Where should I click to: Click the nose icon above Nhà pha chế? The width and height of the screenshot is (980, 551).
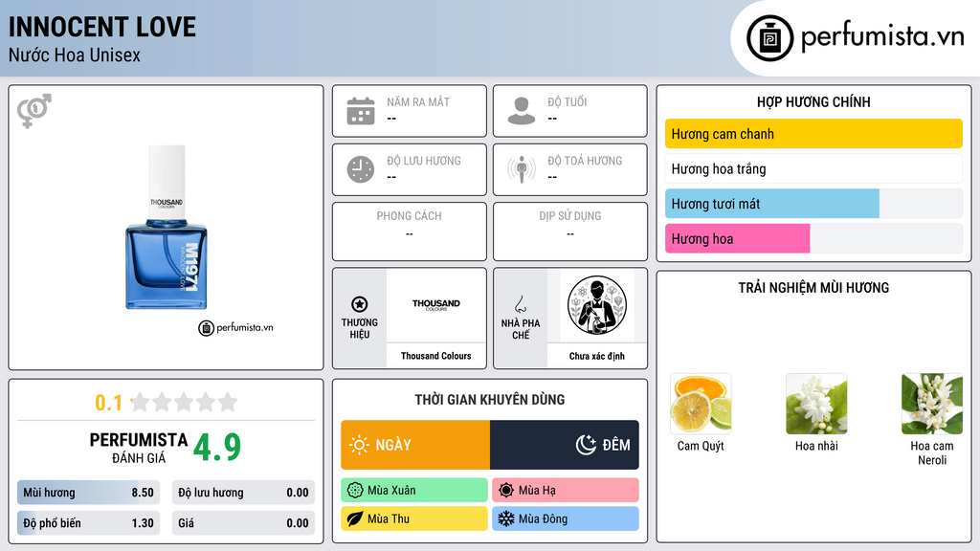520,304
